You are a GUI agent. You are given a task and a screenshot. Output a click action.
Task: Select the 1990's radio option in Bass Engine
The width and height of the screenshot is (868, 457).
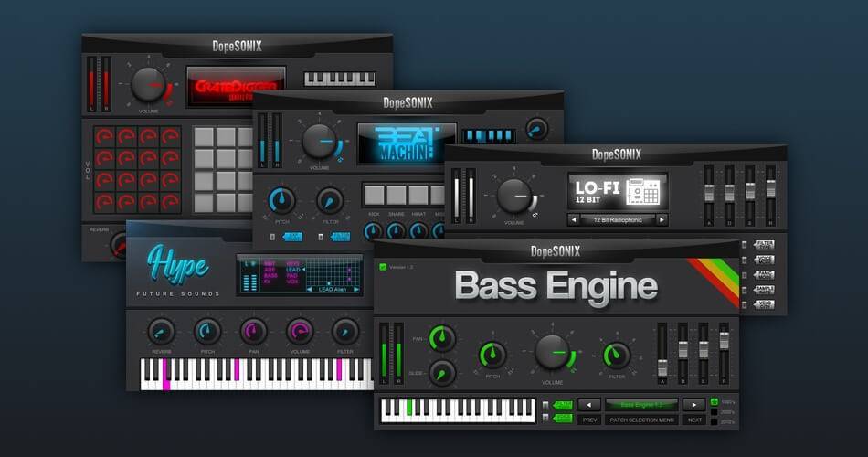click(x=715, y=401)
